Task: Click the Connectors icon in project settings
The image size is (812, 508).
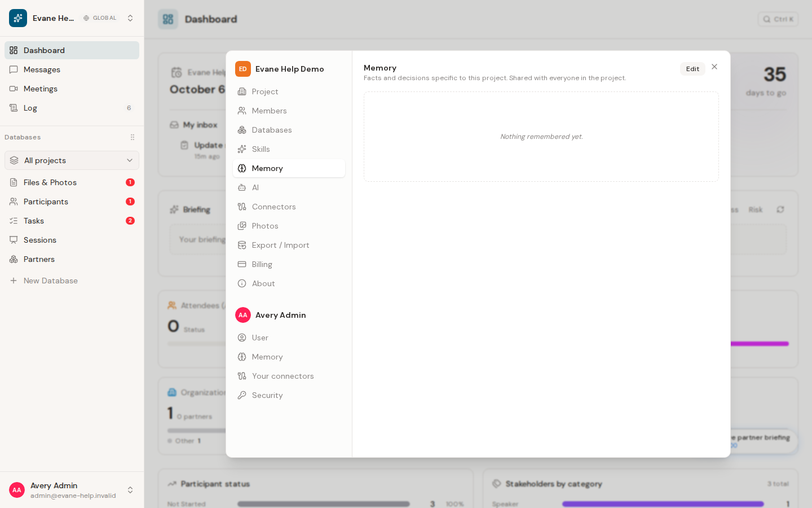Action: pos(242,207)
